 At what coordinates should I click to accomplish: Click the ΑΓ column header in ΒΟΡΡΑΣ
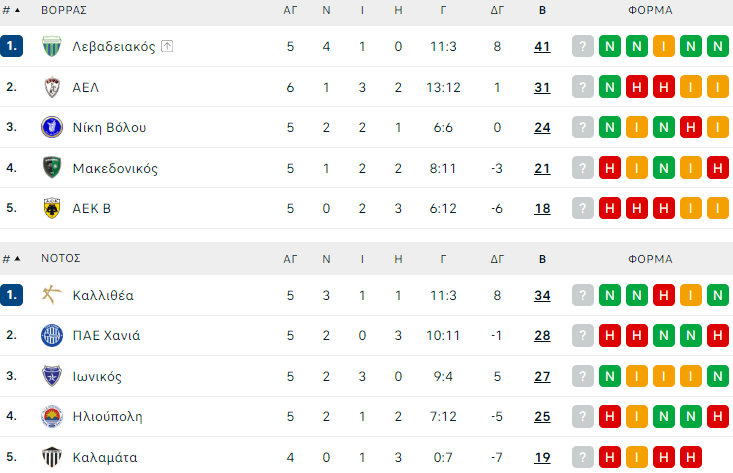coord(290,10)
